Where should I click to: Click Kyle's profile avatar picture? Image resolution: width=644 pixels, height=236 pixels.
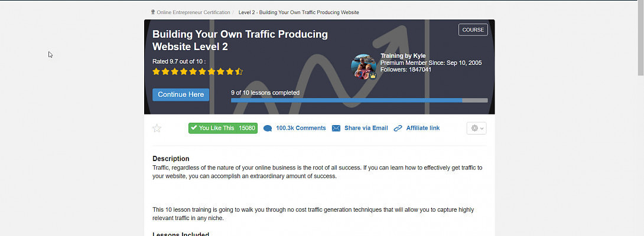click(364, 67)
